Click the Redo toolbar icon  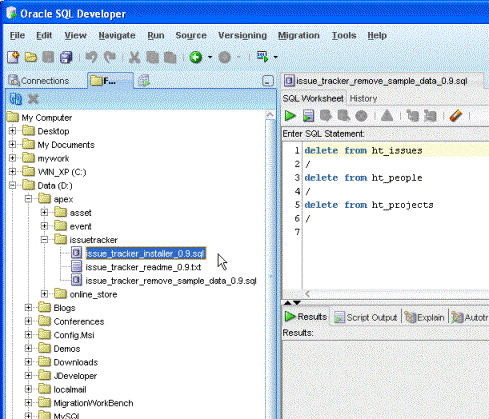pos(109,57)
